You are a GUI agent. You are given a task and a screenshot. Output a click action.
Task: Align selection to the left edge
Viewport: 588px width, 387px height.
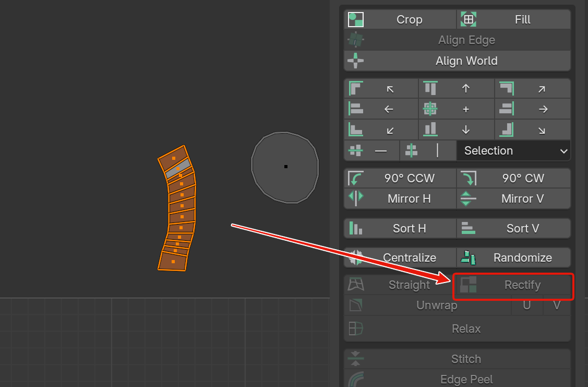click(x=381, y=109)
